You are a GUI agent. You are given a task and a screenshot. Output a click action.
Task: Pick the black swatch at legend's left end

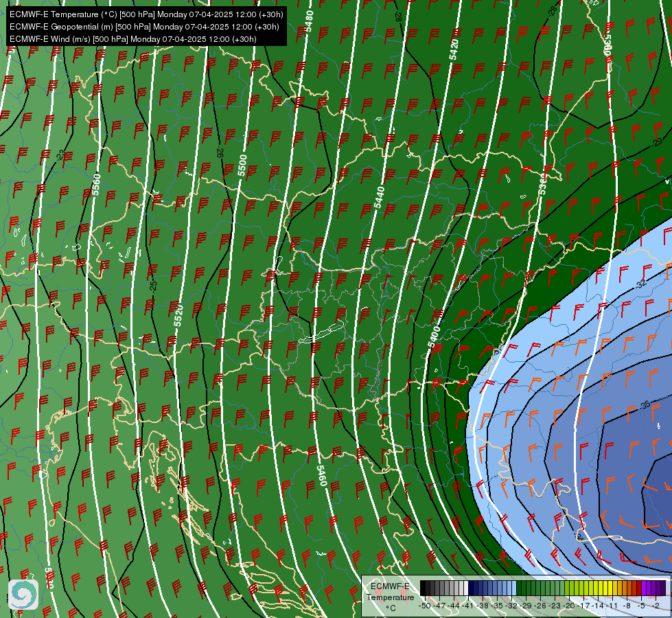(423, 588)
